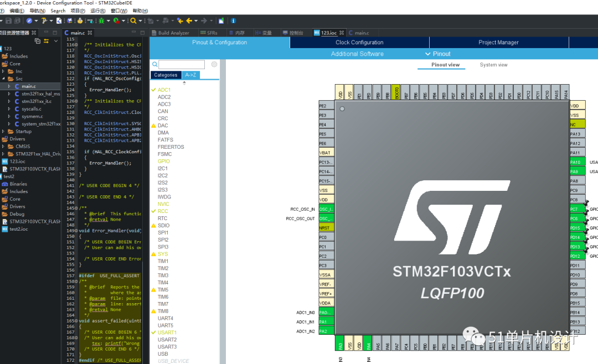Screen dimensions: 598x364
Task: Select USART1 peripheral in list
Action: point(167,332)
